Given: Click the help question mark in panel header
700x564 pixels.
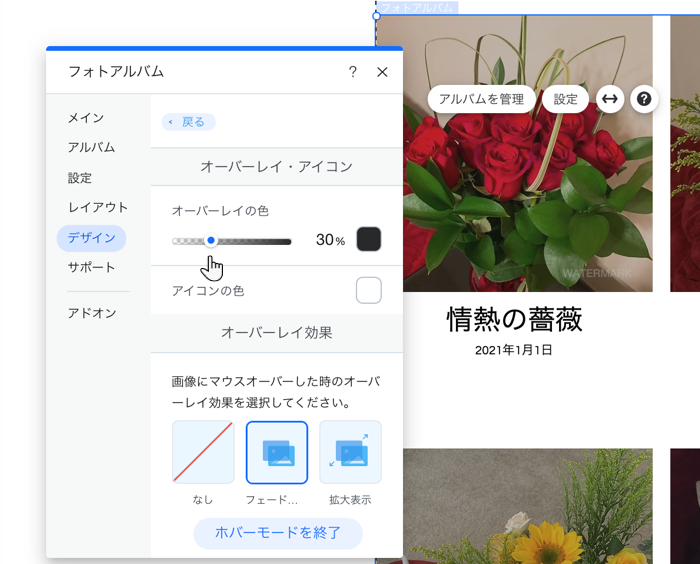Looking at the screenshot, I should 352,72.
